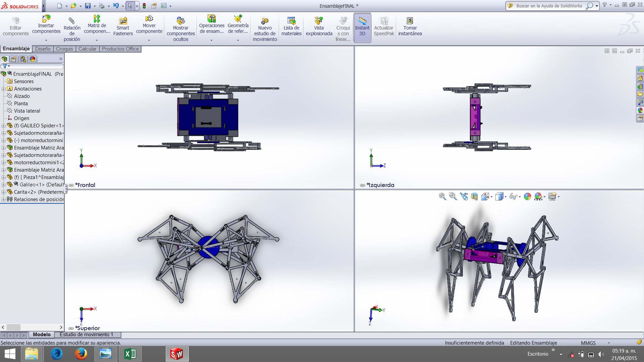Expand the Relaciones de posición node

3,199
